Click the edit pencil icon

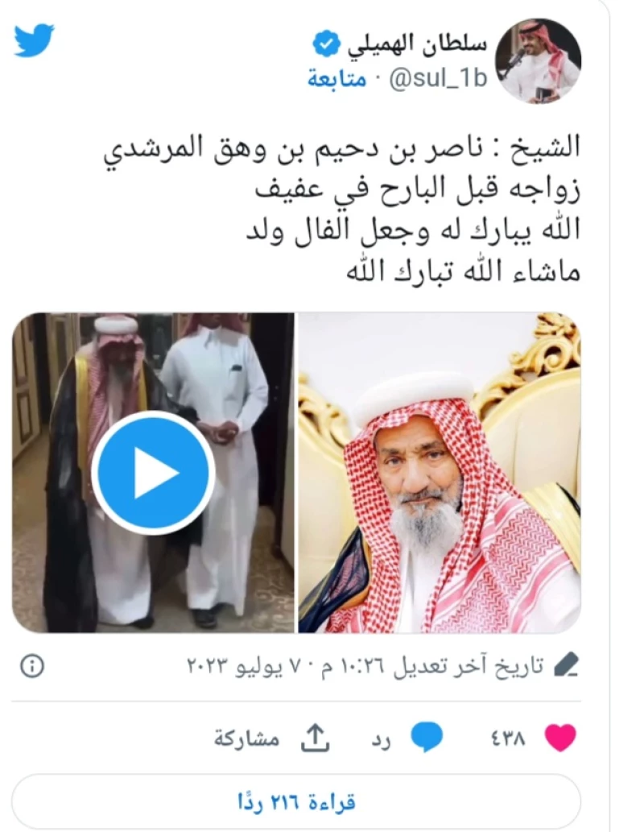click(x=566, y=664)
